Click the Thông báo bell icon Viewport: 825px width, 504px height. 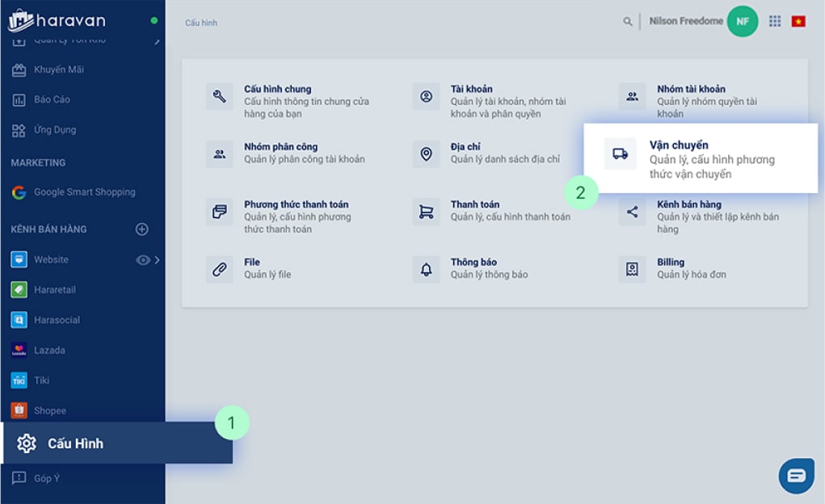tap(426, 269)
